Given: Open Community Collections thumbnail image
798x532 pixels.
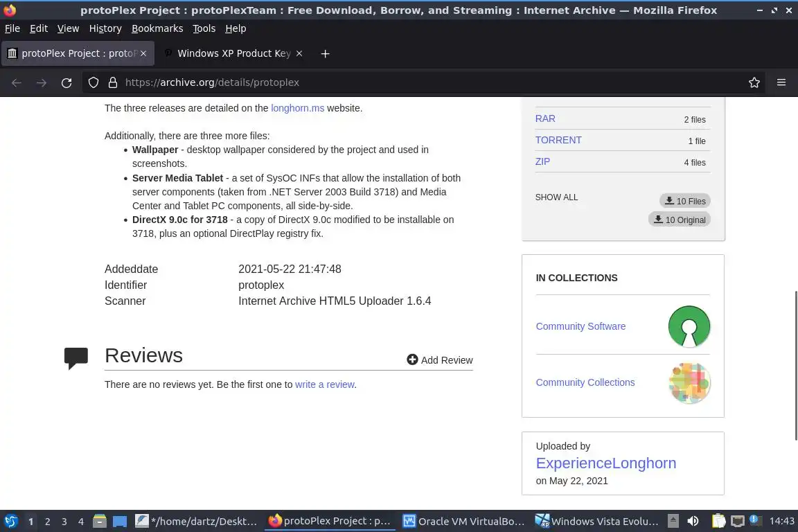Looking at the screenshot, I should (690, 383).
